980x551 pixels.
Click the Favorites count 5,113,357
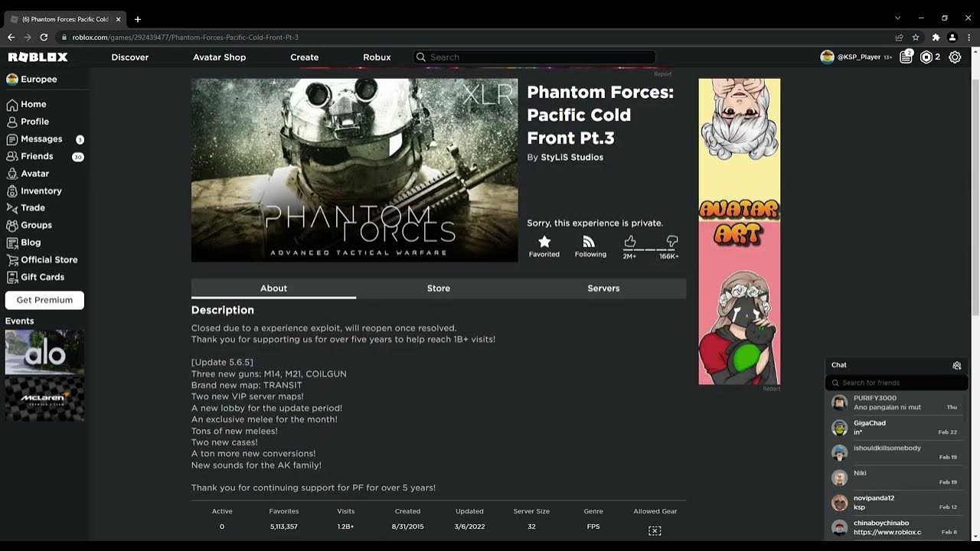(x=283, y=527)
